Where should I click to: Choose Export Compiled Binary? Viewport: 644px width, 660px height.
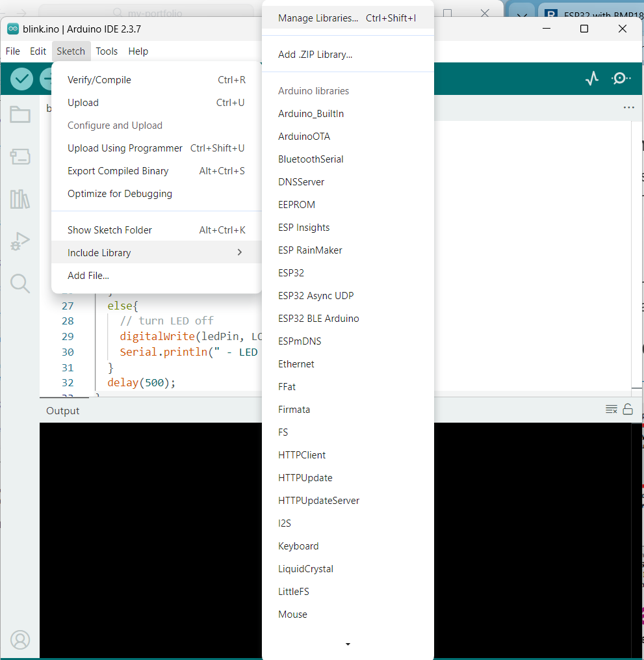tap(157, 171)
